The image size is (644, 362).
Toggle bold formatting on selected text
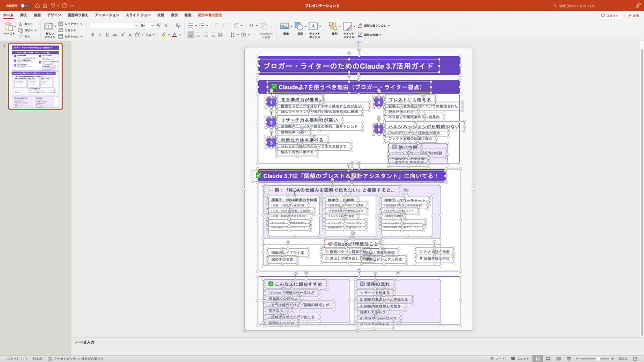[92, 34]
